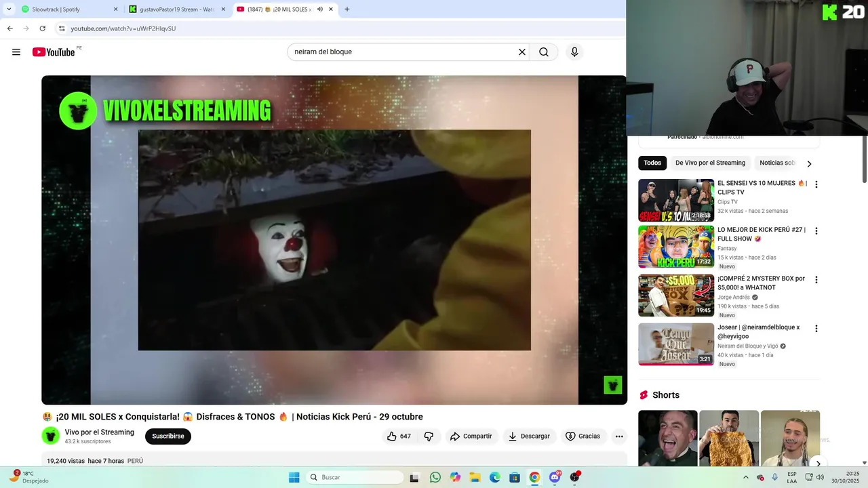Open EL SENSEI VS 10 MUJERES thumbnail
The image size is (868, 488).
click(x=676, y=200)
